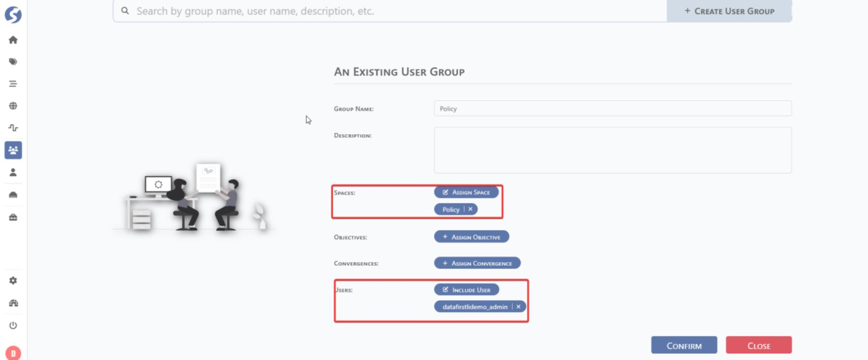The height and width of the screenshot is (360, 868).
Task: Open the dome-shaped sidebar icon
Action: tap(13, 195)
